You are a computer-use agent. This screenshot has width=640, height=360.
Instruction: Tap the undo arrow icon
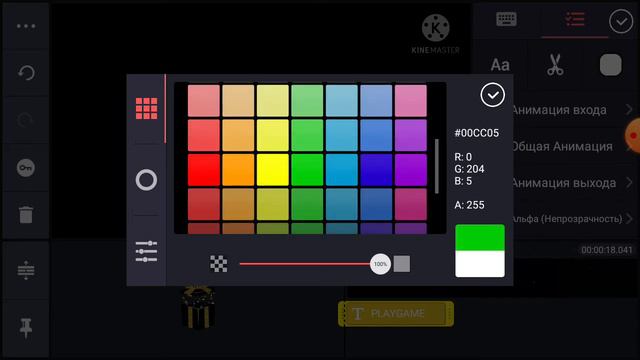26,73
